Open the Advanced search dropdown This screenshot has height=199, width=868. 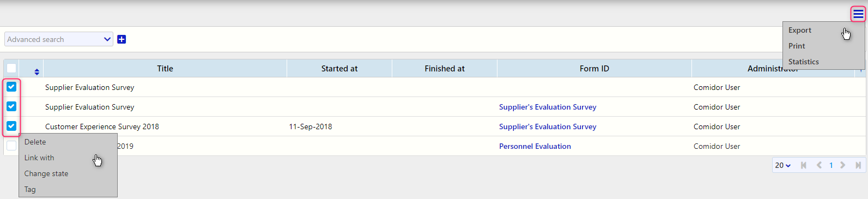[59, 39]
